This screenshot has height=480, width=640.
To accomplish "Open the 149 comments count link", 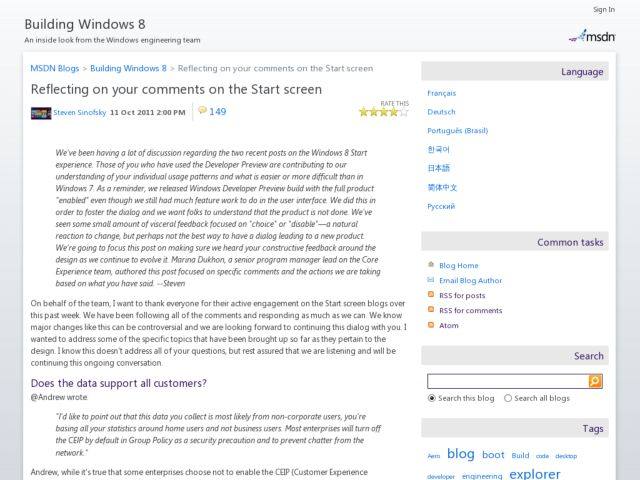I will (218, 112).
